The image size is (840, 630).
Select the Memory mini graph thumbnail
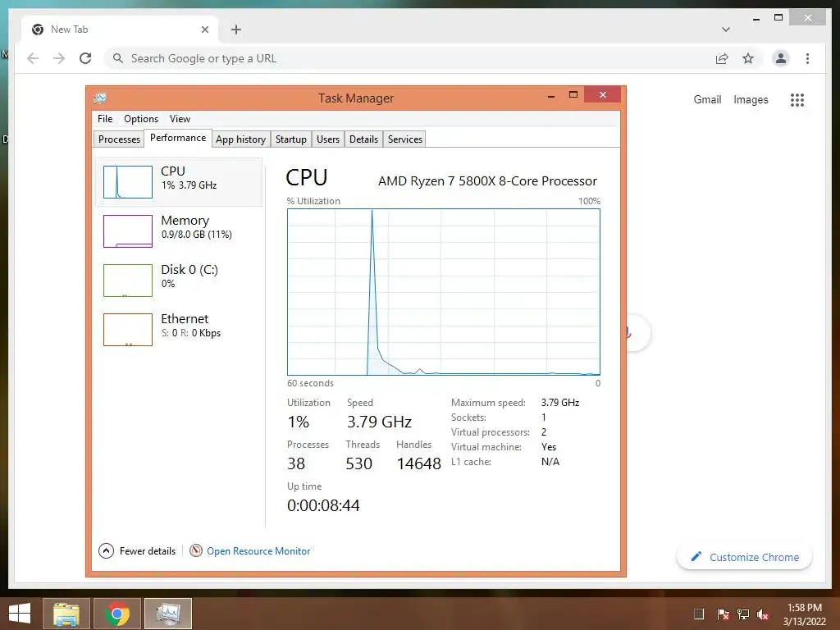(x=127, y=231)
